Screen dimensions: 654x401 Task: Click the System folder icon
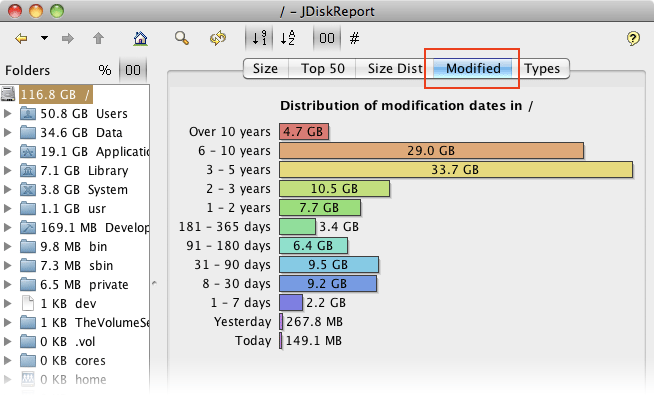[28, 189]
